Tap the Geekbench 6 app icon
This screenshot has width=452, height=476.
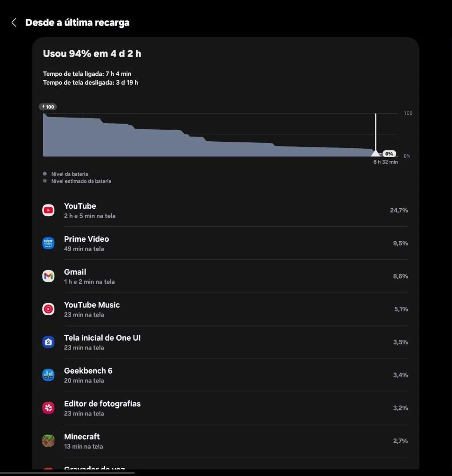point(48,375)
